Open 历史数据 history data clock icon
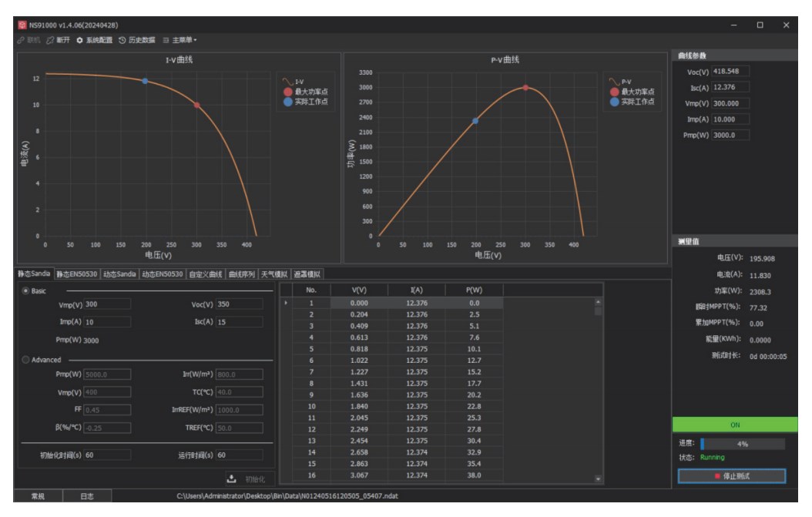Viewport: 812px width, 517px height. point(122,40)
